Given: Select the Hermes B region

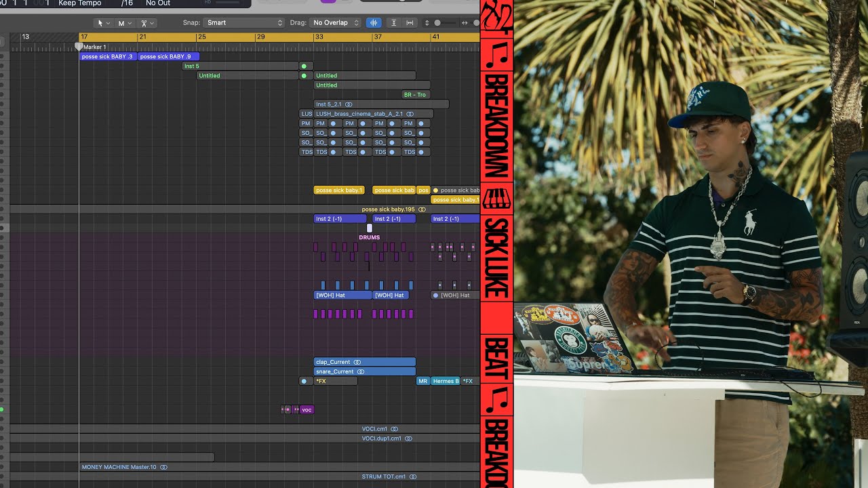Looking at the screenshot, I should (446, 381).
